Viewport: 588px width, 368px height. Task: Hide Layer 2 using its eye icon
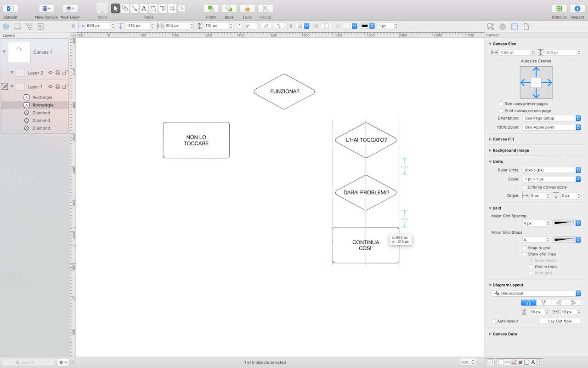click(51, 73)
